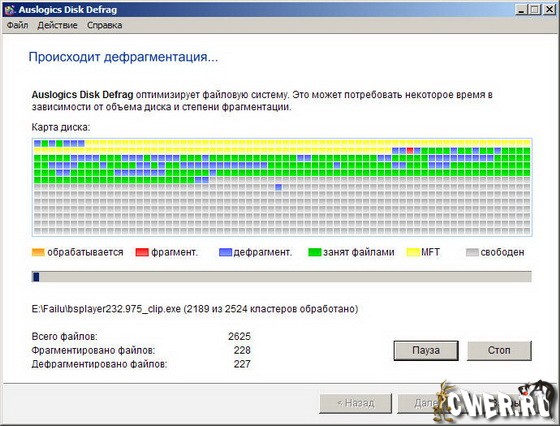This screenshot has height=426, width=560.
Task: Click the defragmentation progress bar
Action: coord(282,277)
